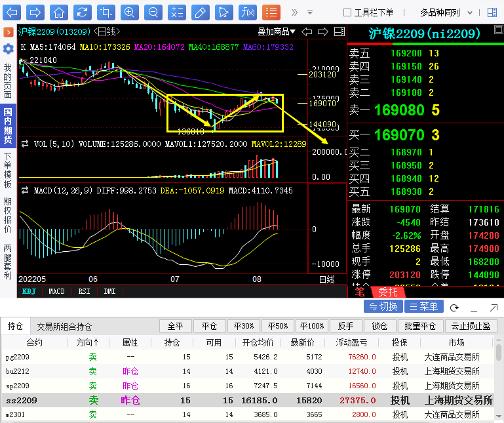Open the settings gear in left sidebar
The width and height of the screenshot is (504, 423).
[8, 49]
